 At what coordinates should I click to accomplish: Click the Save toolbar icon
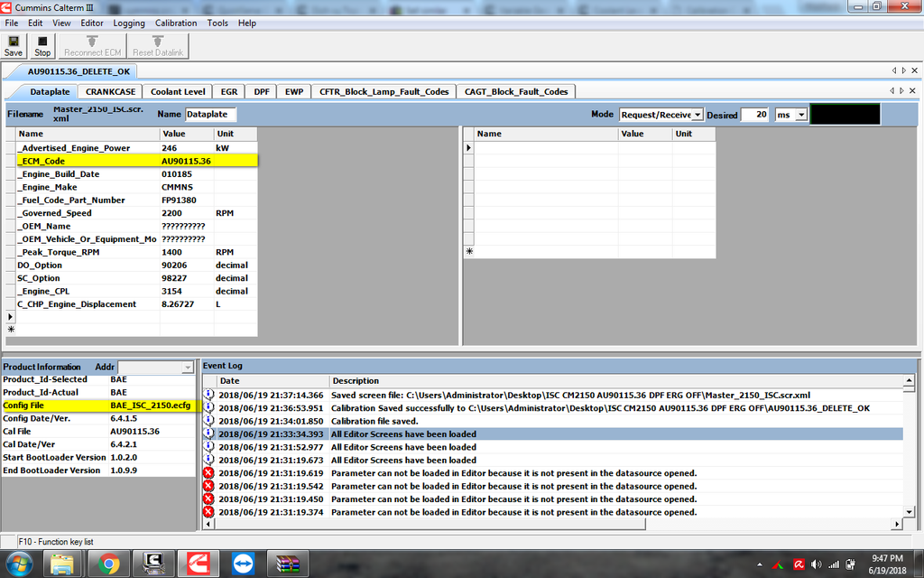13,46
